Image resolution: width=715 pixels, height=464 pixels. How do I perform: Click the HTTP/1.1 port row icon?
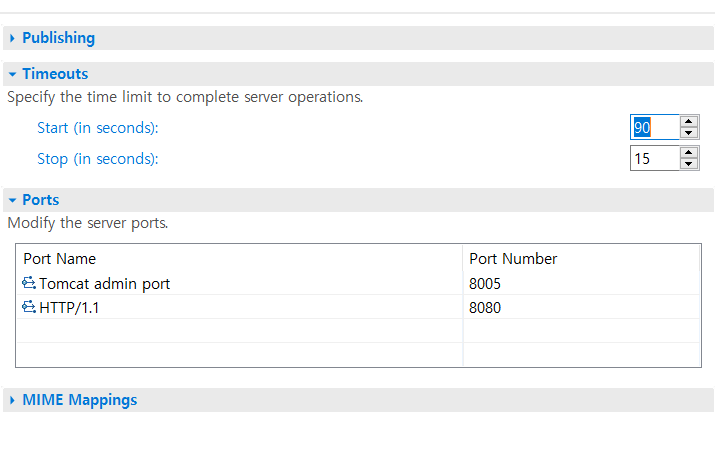point(29,308)
